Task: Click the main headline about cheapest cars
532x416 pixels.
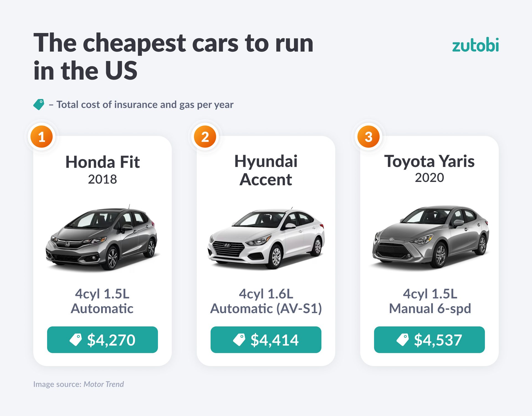Action: coord(173,56)
